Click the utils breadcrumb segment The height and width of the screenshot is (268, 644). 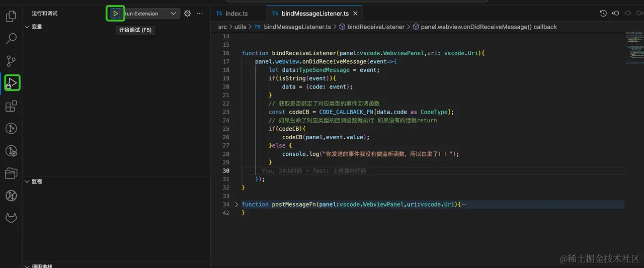[x=240, y=27]
